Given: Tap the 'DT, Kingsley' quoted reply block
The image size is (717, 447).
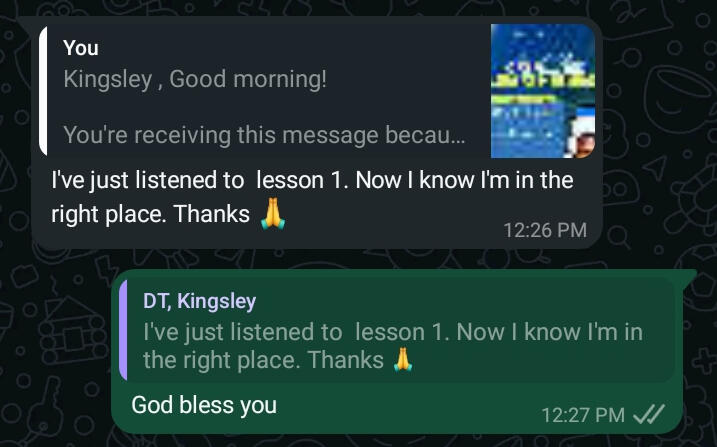Looking at the screenshot, I should click(397, 329).
